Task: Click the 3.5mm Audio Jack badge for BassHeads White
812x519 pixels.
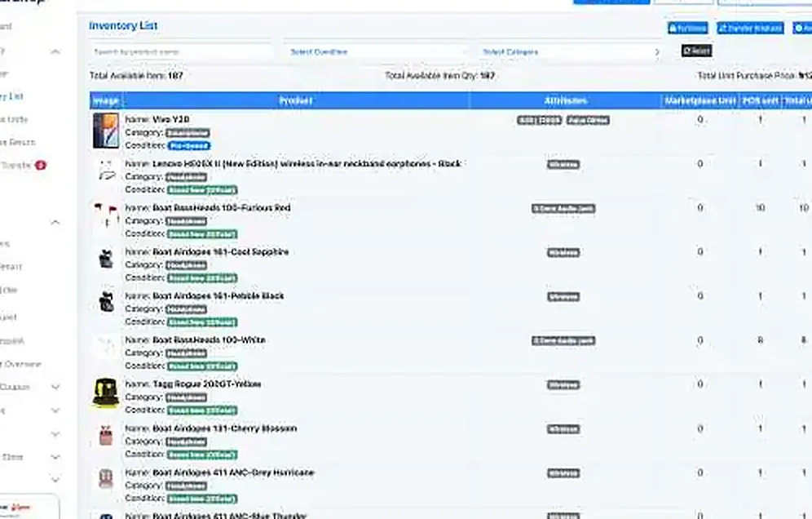Action: click(563, 340)
